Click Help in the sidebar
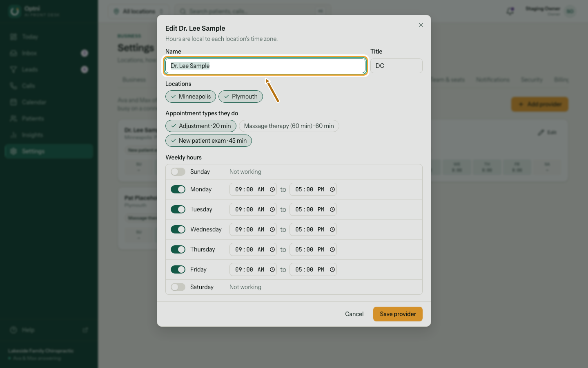The image size is (588, 368). [x=49, y=330]
